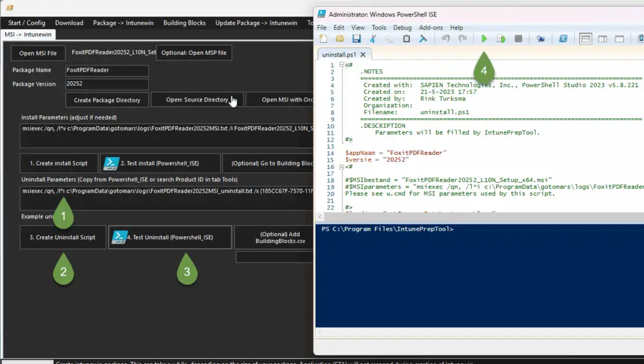The image size is (644, 364).
Task: Open the Debug menu
Action: click(x=402, y=28)
